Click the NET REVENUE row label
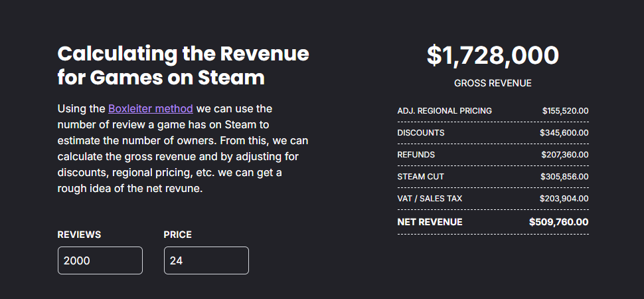The height and width of the screenshot is (299, 644). (430, 222)
